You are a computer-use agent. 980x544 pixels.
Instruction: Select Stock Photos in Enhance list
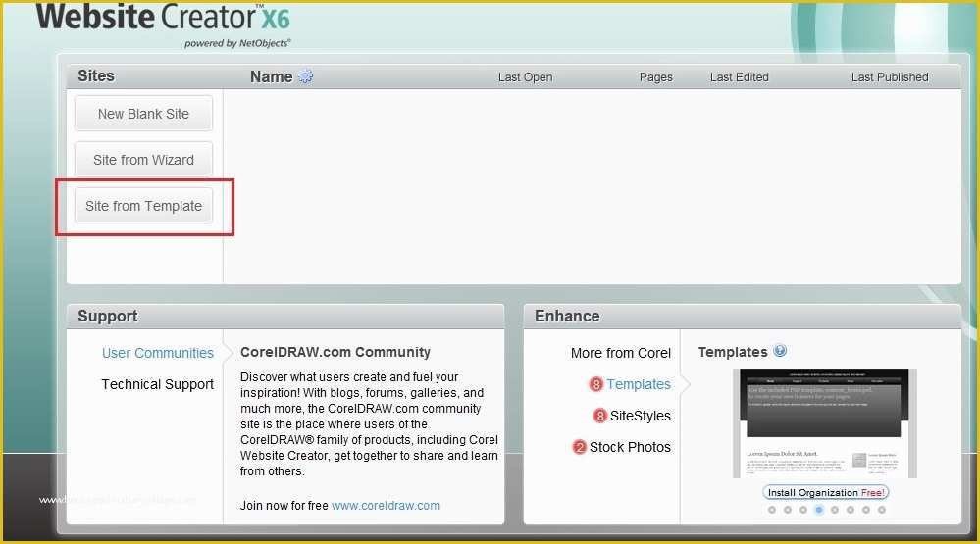click(630, 447)
